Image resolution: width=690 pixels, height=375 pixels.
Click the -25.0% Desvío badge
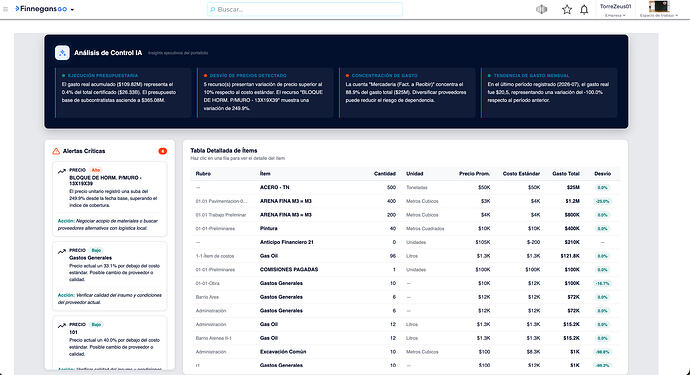tap(602, 201)
